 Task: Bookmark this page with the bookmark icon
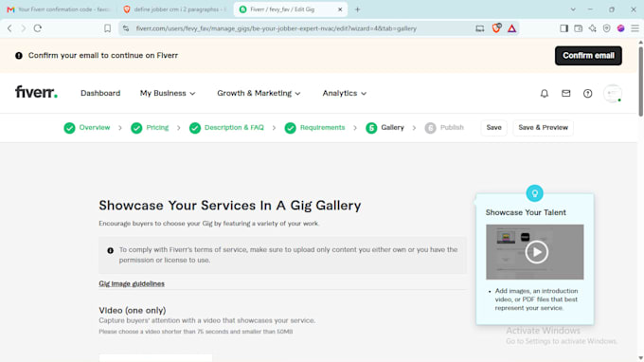coord(107,28)
